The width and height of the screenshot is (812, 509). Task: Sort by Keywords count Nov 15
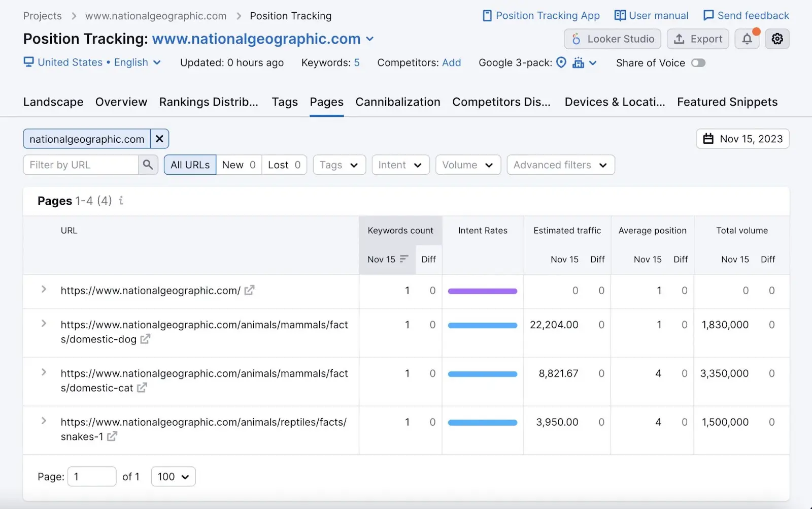pos(388,259)
